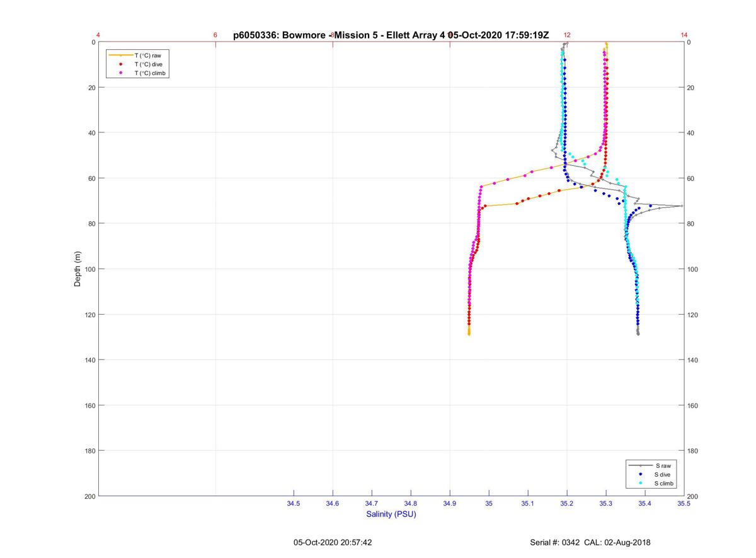Click the 180 depth tick on left axis
This screenshot has width=756, height=558.
89,451
